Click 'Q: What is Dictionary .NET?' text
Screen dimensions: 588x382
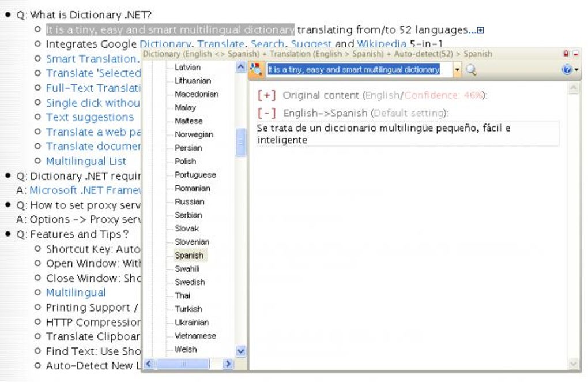click(84, 15)
